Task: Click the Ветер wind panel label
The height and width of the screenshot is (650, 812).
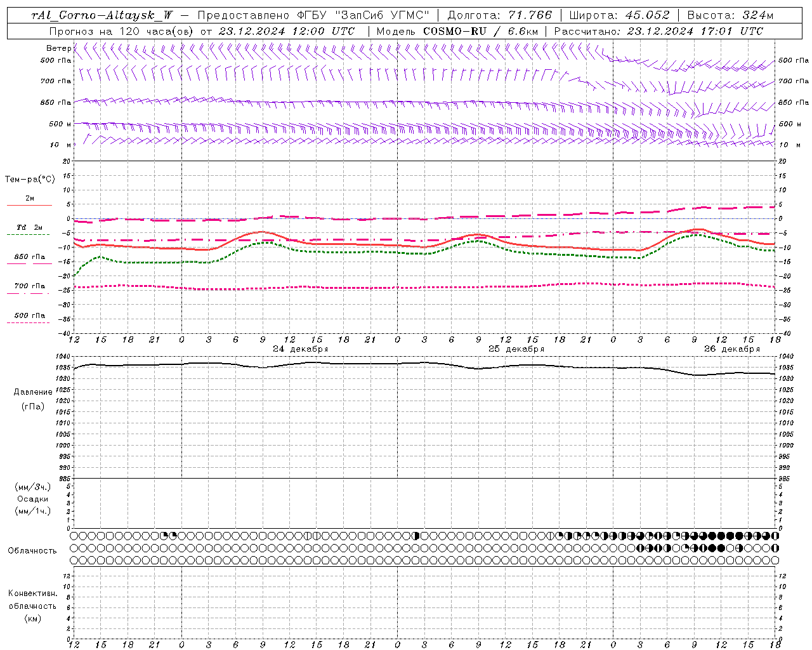Action: pos(58,48)
